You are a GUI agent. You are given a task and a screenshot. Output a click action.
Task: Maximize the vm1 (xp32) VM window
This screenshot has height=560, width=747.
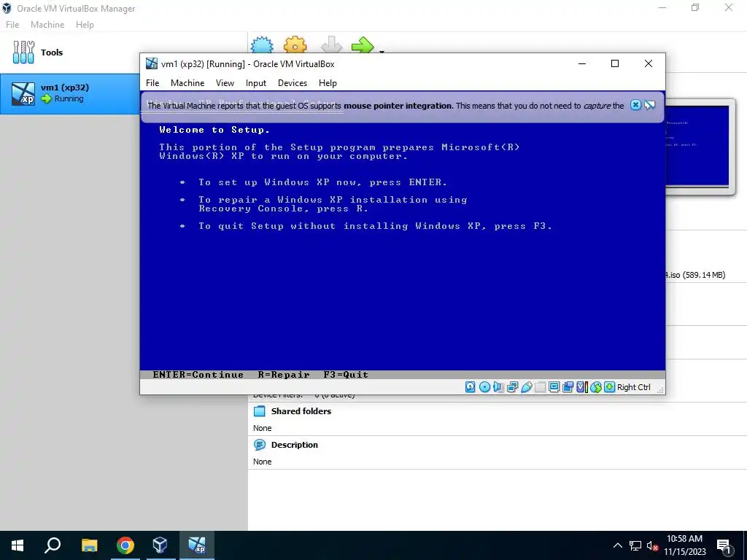615,63
